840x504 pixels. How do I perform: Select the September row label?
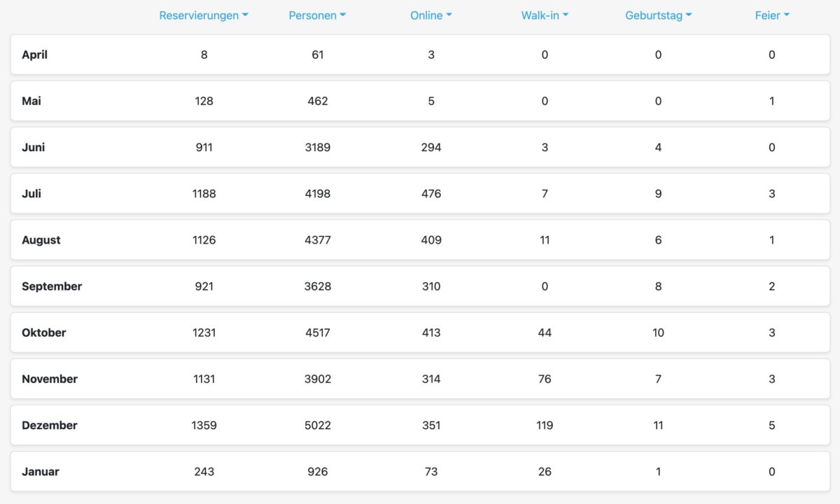(x=52, y=286)
